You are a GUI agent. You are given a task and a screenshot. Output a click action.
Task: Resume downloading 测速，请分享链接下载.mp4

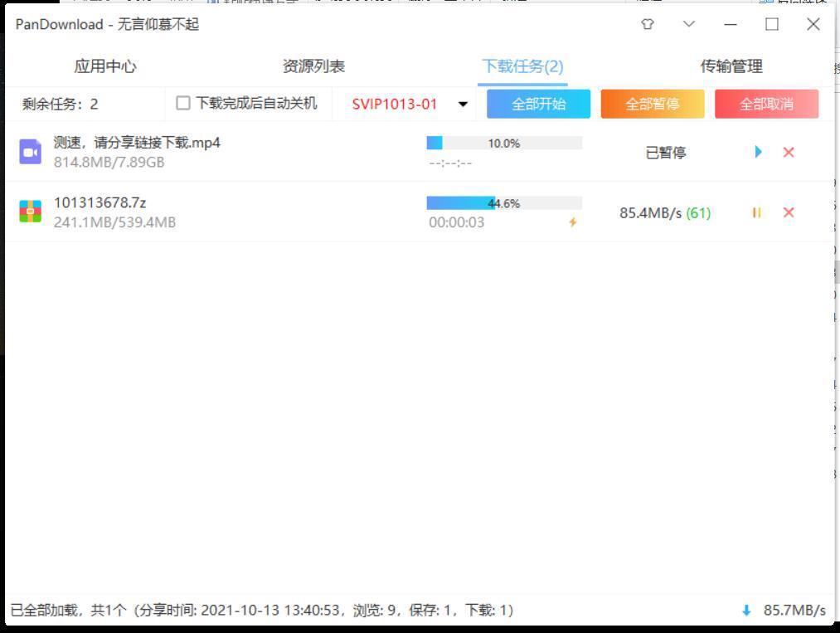pyautogui.click(x=757, y=152)
